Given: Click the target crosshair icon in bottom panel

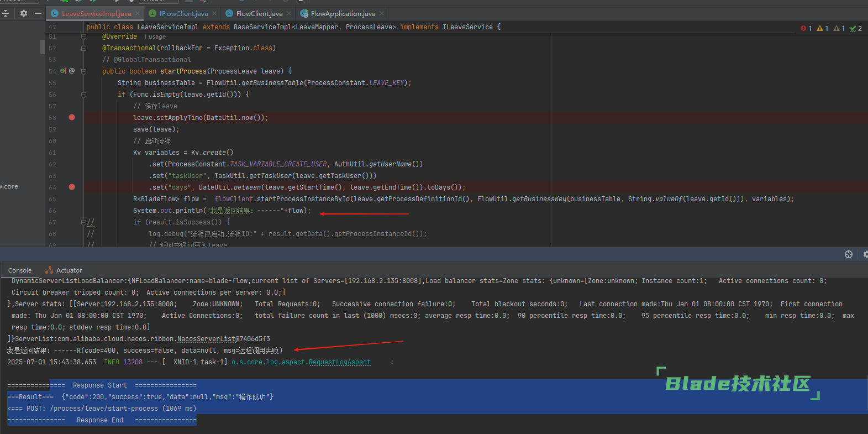Looking at the screenshot, I should point(849,254).
